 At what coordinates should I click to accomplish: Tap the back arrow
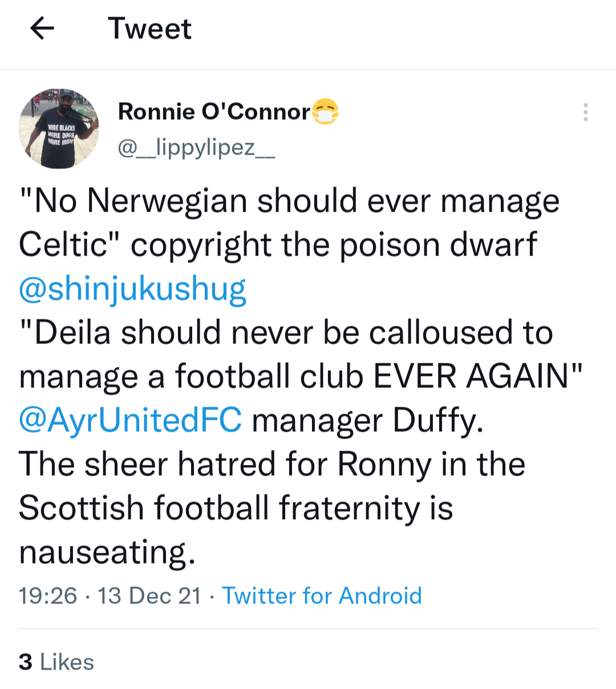[x=42, y=28]
